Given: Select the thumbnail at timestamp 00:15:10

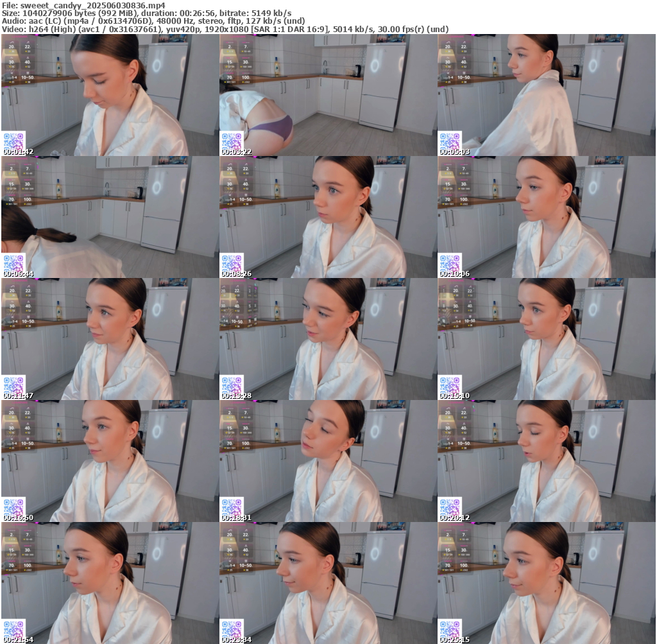Looking at the screenshot, I should [x=547, y=339].
